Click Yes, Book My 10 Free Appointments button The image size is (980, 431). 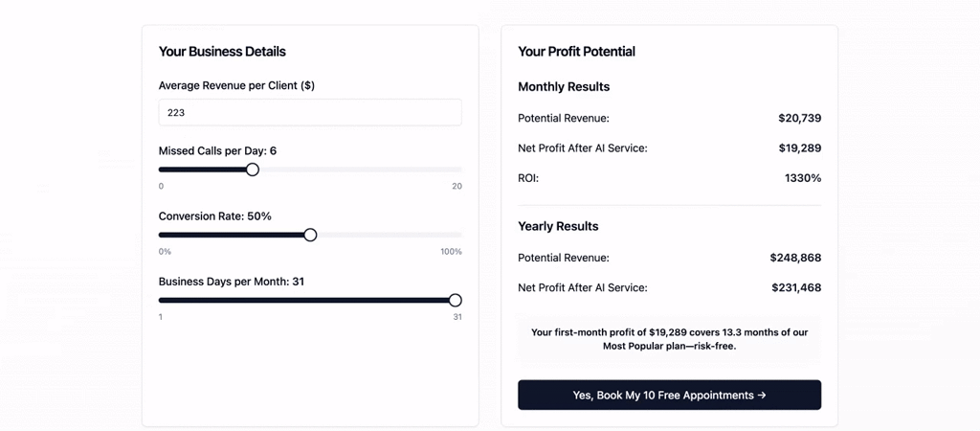coord(669,396)
